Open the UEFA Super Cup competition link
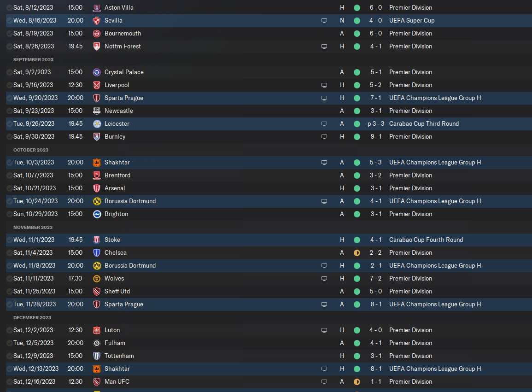The width and height of the screenshot is (532, 392). pos(412,21)
